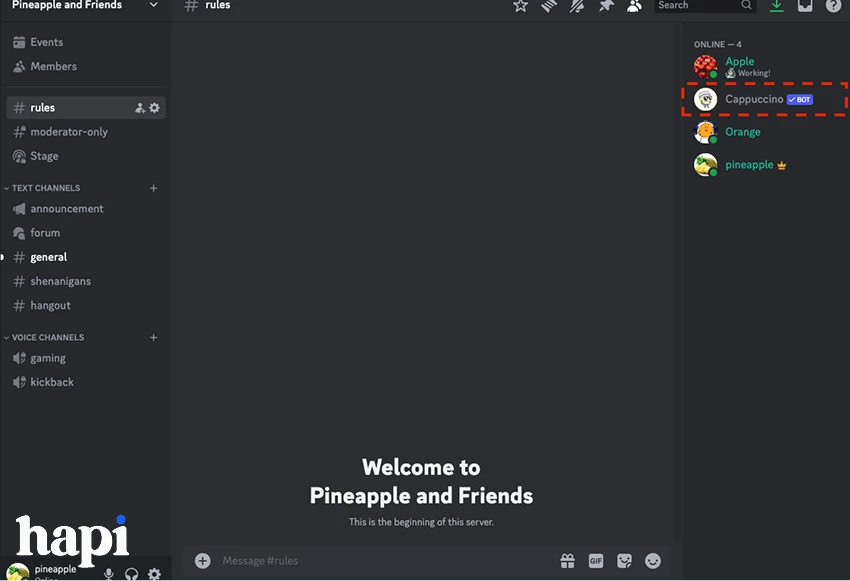The image size is (850, 581).
Task: Click Orange's avatar in member list
Action: pyautogui.click(x=706, y=132)
